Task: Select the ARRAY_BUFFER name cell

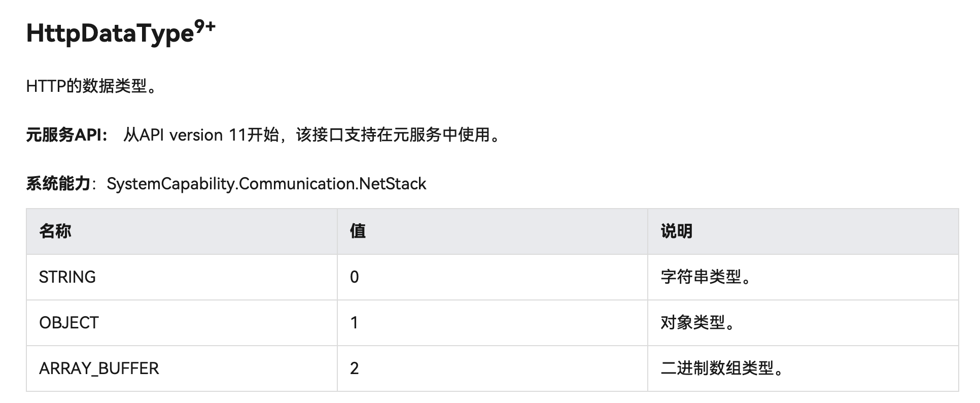Action: 99,368
